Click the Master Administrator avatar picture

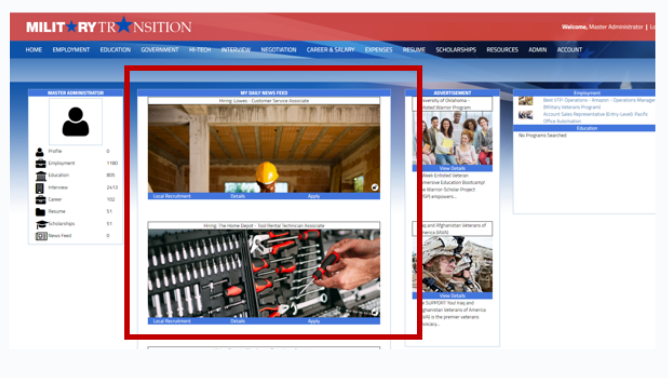(x=76, y=122)
